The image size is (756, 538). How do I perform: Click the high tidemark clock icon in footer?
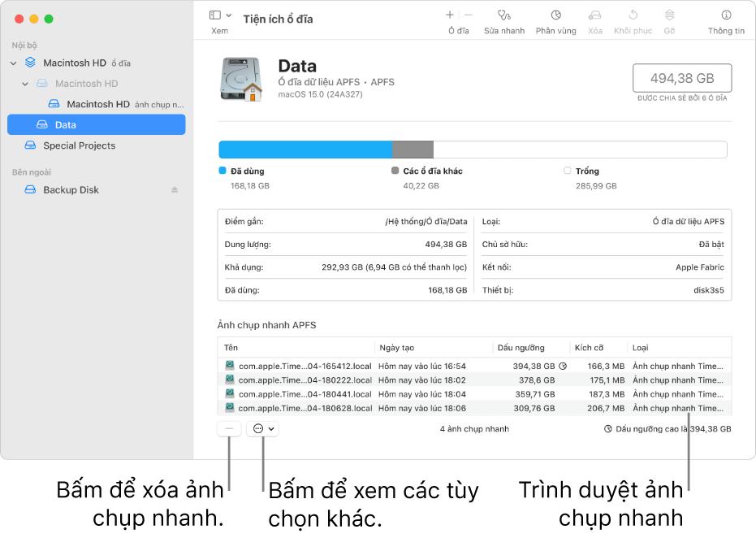(x=608, y=429)
